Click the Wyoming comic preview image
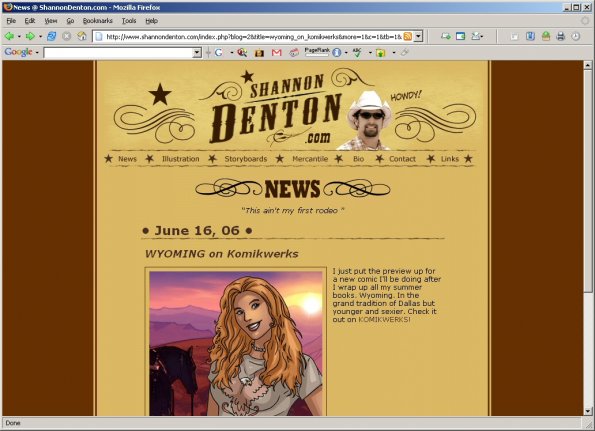The image size is (595, 431). (x=236, y=343)
